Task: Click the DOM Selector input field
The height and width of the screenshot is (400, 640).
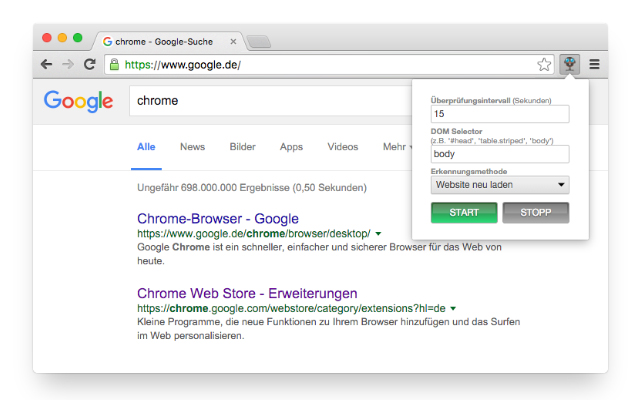Action: click(500, 154)
